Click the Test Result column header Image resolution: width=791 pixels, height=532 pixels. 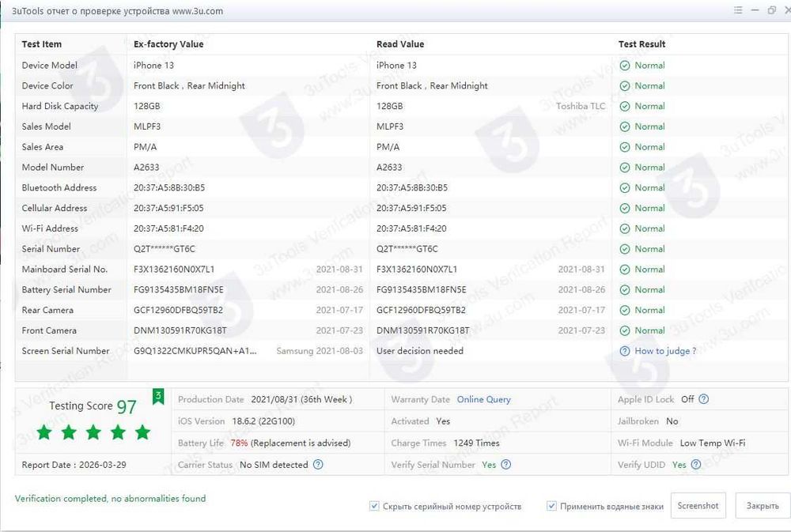click(x=642, y=44)
